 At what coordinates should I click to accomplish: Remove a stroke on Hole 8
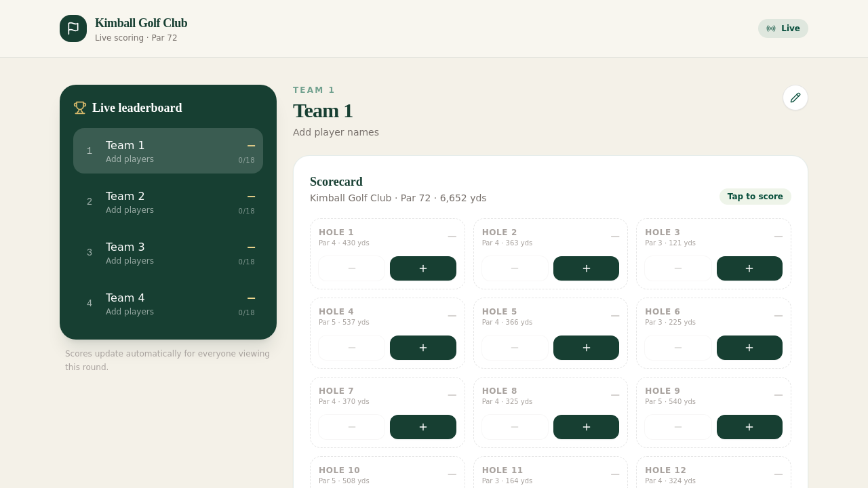(x=515, y=427)
